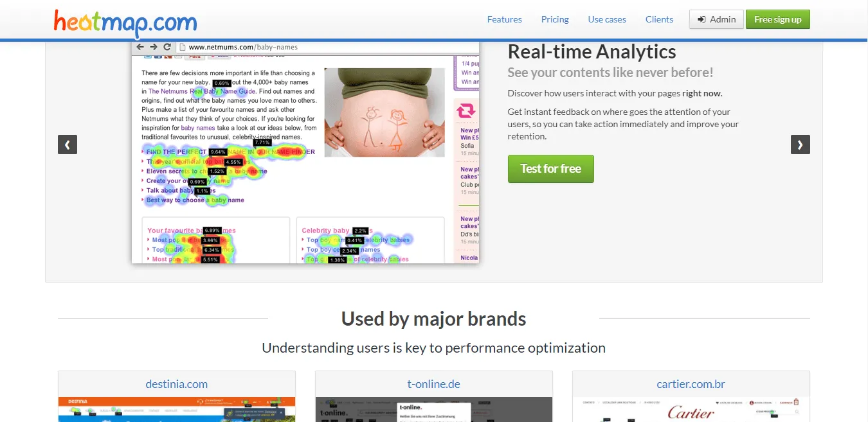Click the netmums heatmap demo screenshot

click(305, 152)
